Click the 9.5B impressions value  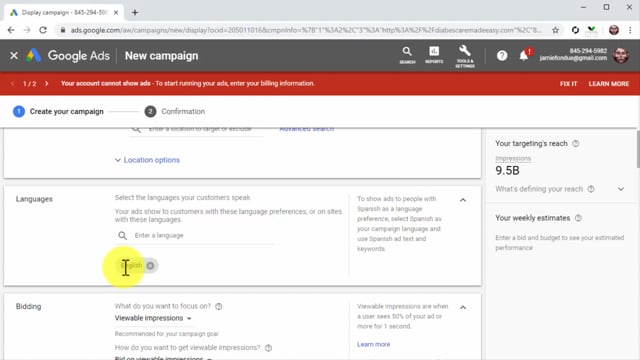tap(507, 171)
